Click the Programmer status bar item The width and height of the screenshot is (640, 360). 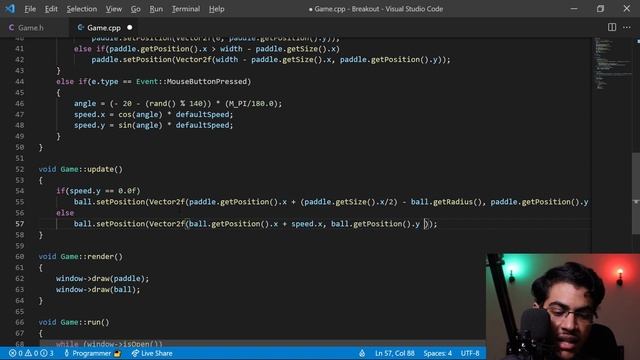[92, 353]
